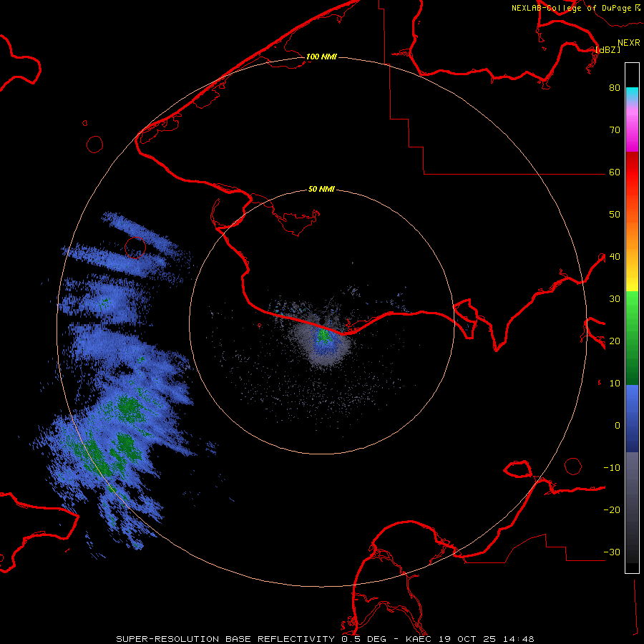Click the yellow segment of the dBZ color bar

[x=632, y=279]
